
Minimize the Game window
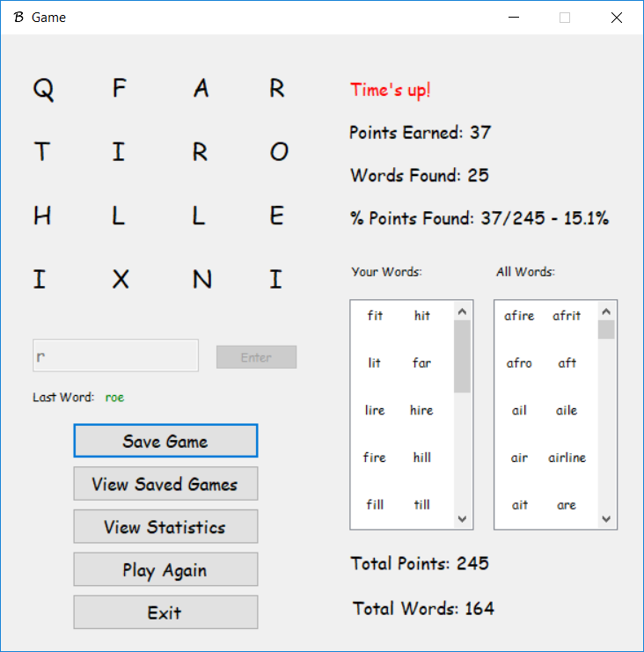[x=514, y=18]
